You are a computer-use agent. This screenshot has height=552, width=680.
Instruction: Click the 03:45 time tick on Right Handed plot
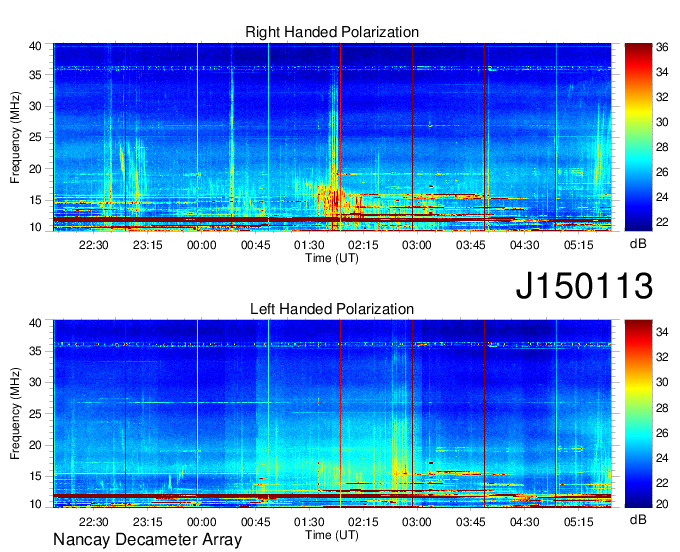tap(471, 245)
